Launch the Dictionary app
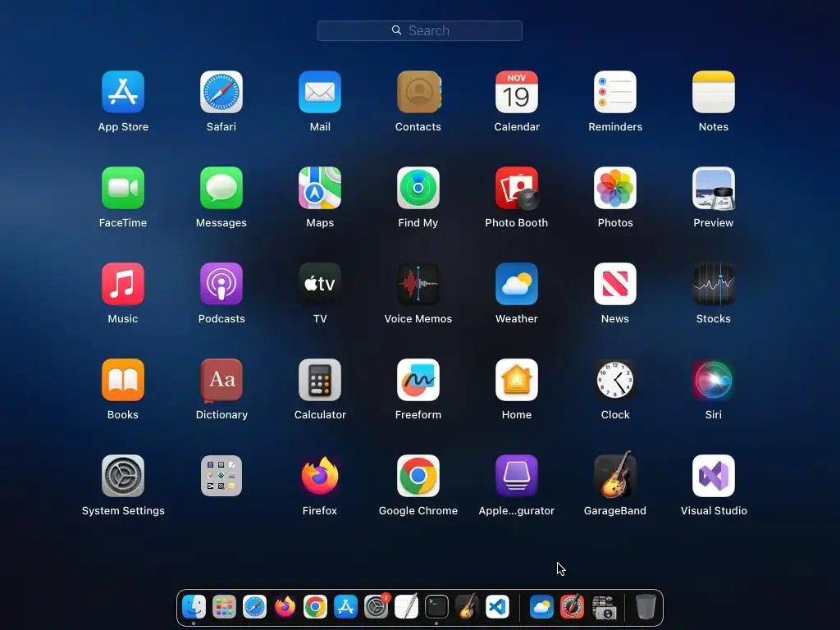840x630 pixels. [x=221, y=381]
